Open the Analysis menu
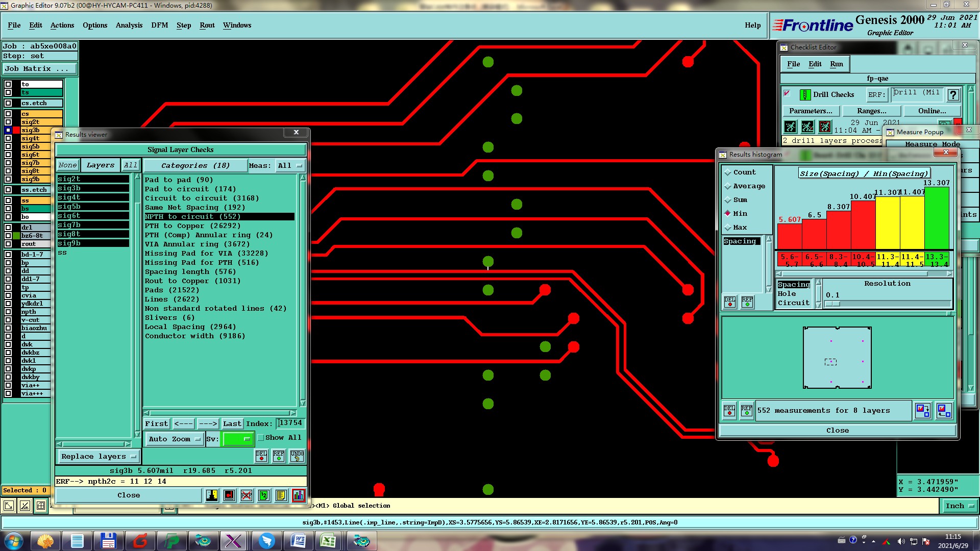This screenshot has height=551, width=980. point(129,25)
